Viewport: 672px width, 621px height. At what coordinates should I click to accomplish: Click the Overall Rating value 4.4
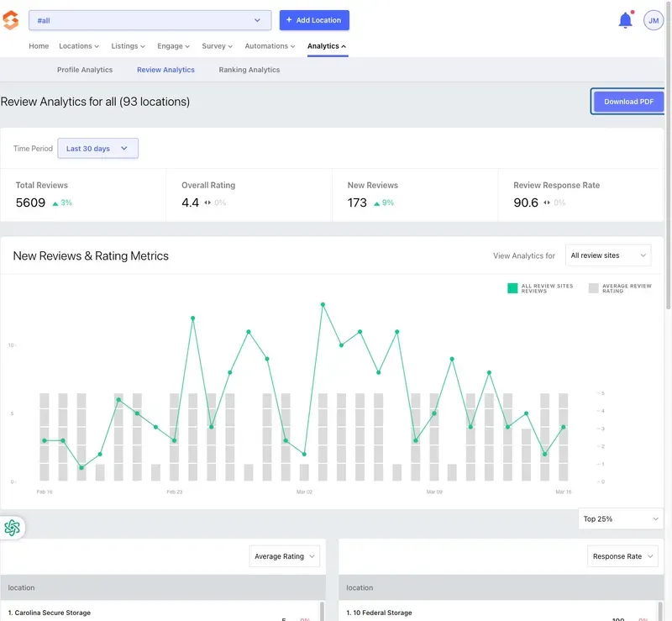[x=191, y=203]
